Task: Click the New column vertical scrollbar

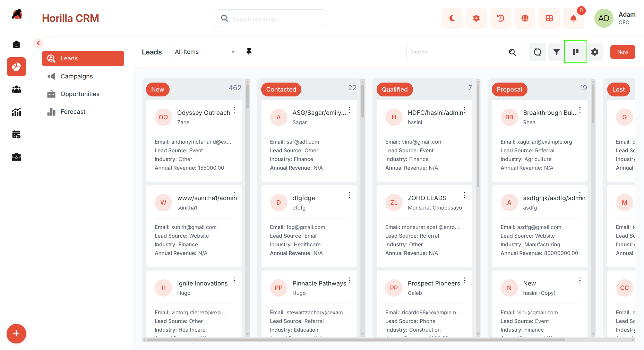Action: (x=247, y=96)
